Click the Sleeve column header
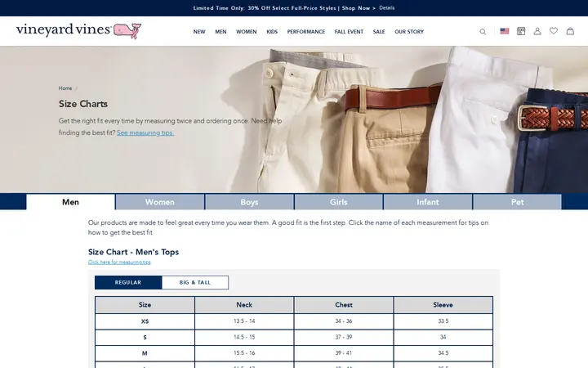The image size is (588, 368). click(443, 305)
